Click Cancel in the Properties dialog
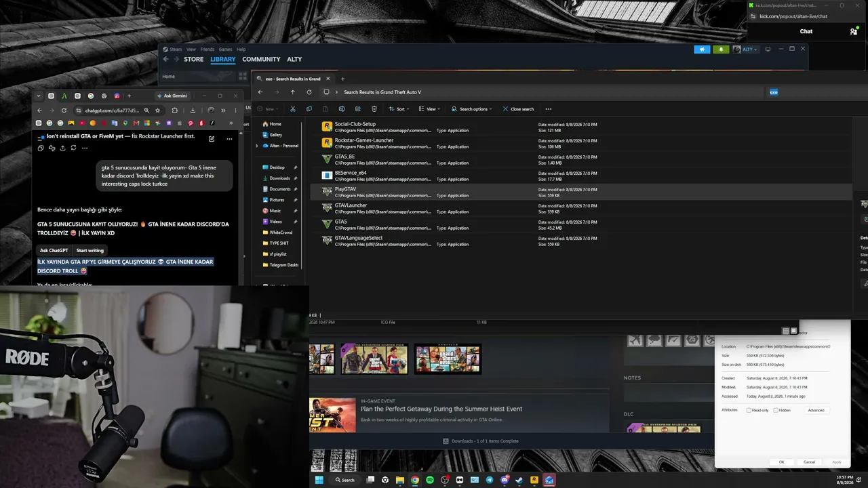This screenshot has width=868, height=488. pyautogui.click(x=809, y=462)
